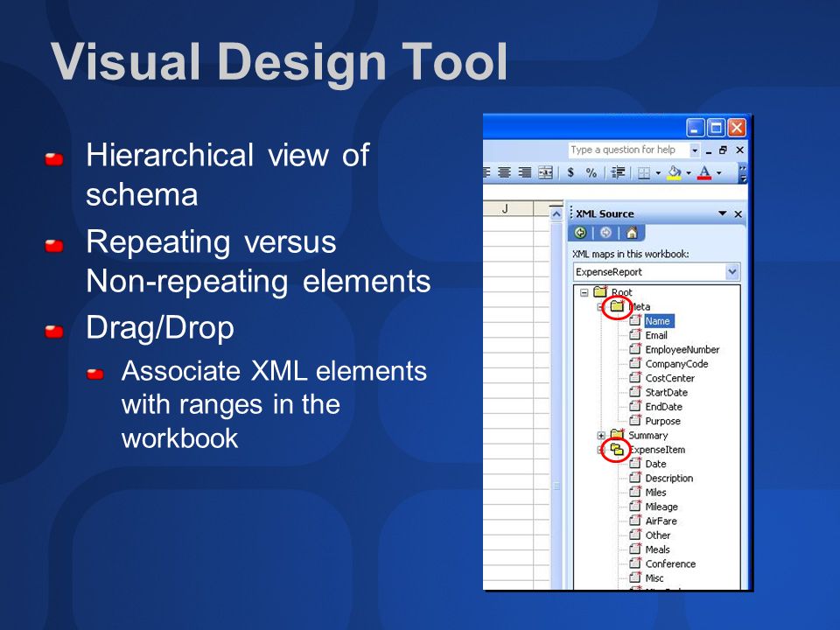This screenshot has height=630, width=840.
Task: Select the Other element text
Action: pos(658,535)
